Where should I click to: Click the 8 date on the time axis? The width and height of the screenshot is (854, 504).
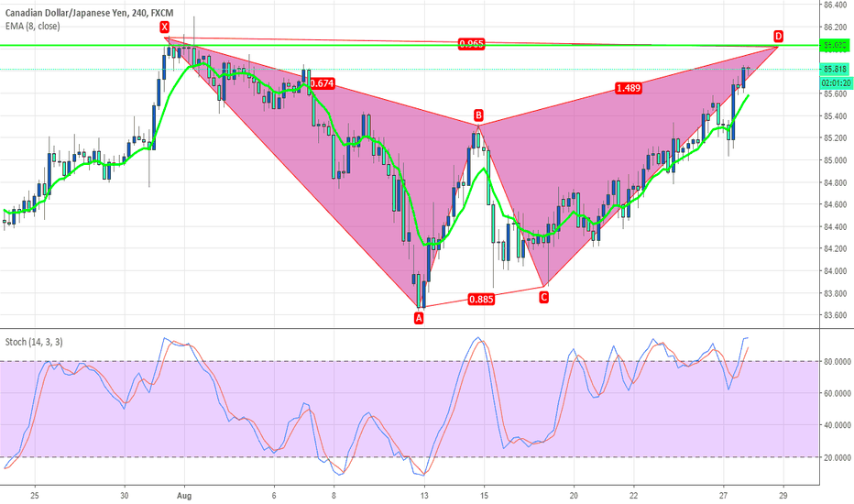(334, 495)
